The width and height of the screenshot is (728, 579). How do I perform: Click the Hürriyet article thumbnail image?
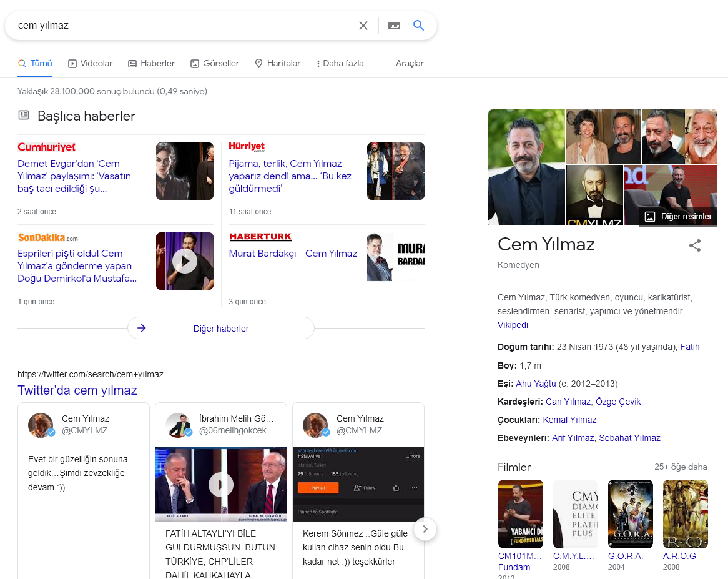[x=396, y=171]
